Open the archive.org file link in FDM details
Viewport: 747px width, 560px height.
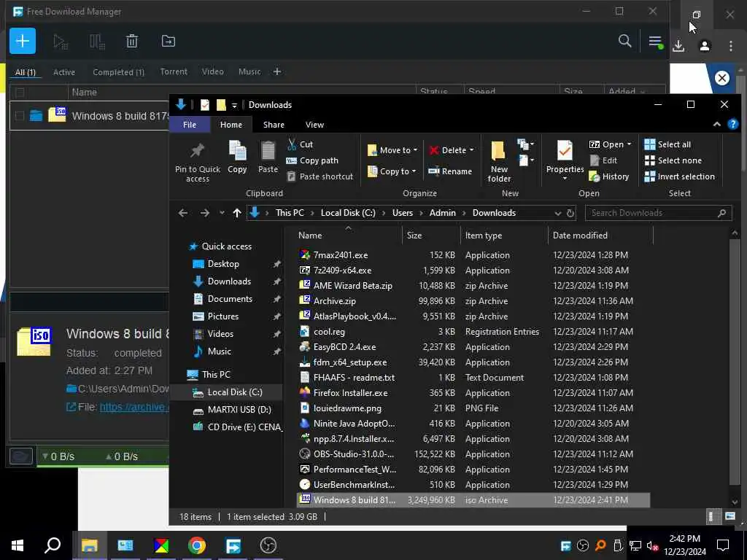[133, 407]
